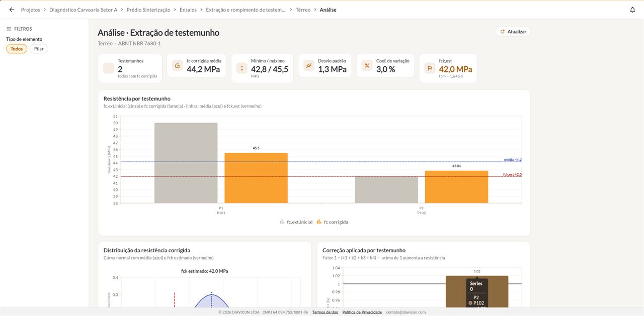Click the brown P2 correction factor bar
Viewport: 644px width, 316px height.
pos(477,291)
